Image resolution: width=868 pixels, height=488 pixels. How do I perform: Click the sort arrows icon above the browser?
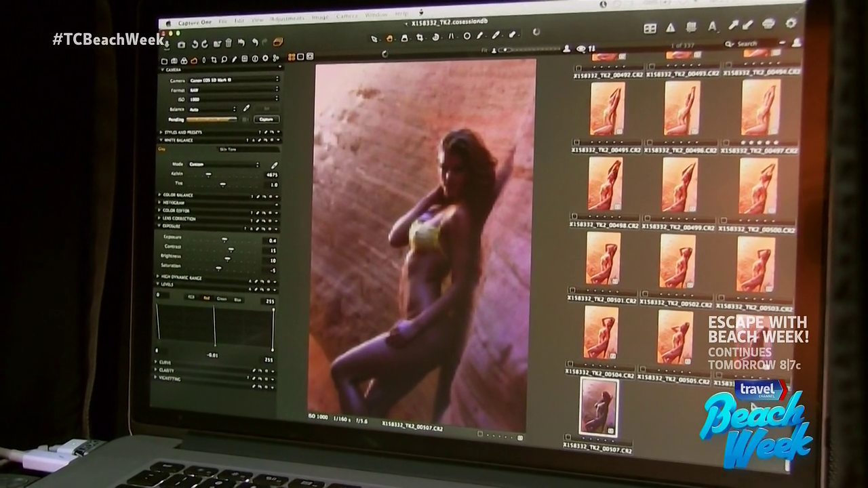591,49
